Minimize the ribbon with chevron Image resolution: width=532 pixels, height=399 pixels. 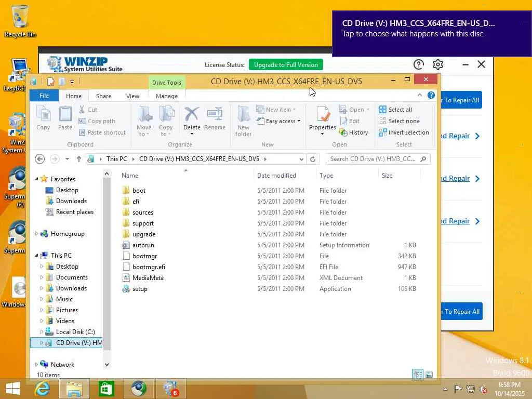(420, 96)
